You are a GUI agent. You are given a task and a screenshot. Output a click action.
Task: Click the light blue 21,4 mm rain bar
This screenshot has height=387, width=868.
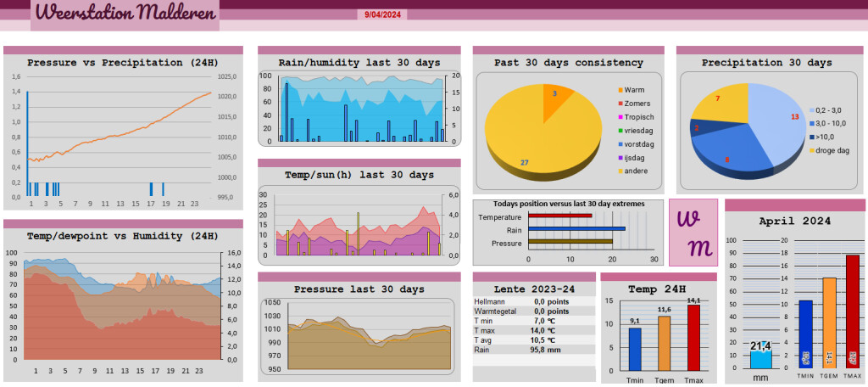coord(762,358)
